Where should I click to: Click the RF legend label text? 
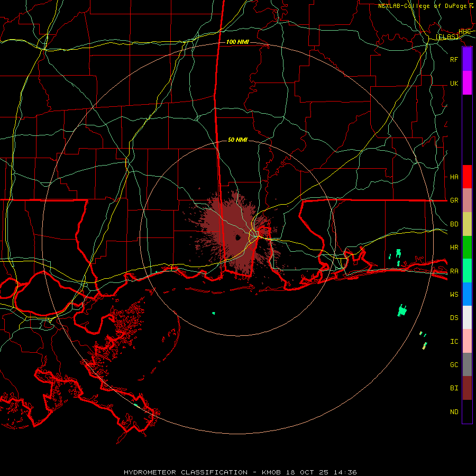pyautogui.click(x=454, y=59)
